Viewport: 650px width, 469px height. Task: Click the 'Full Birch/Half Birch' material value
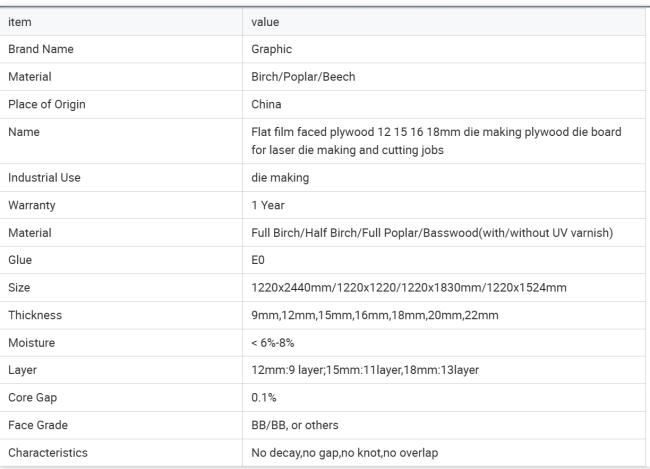pyautogui.click(x=432, y=233)
